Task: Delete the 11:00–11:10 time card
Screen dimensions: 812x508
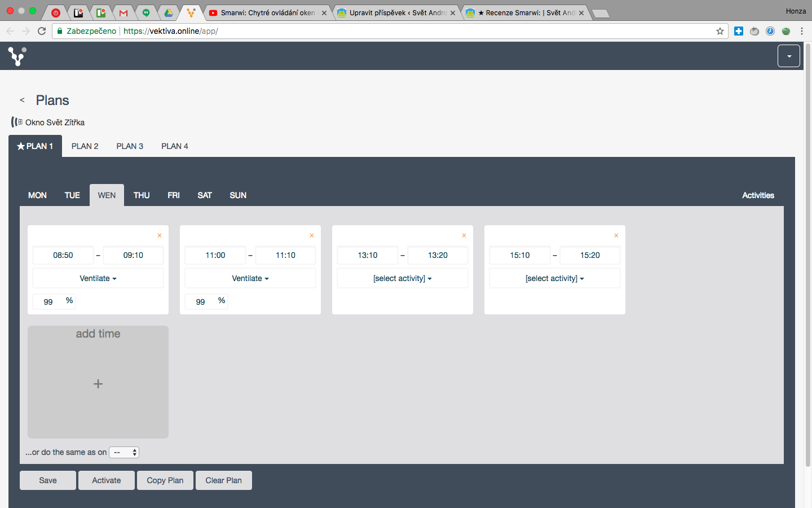Action: coord(312,236)
